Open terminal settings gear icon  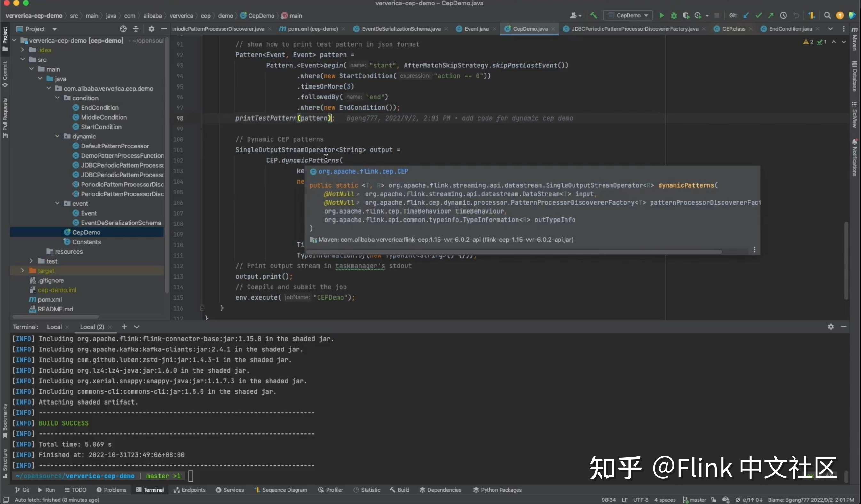831,327
